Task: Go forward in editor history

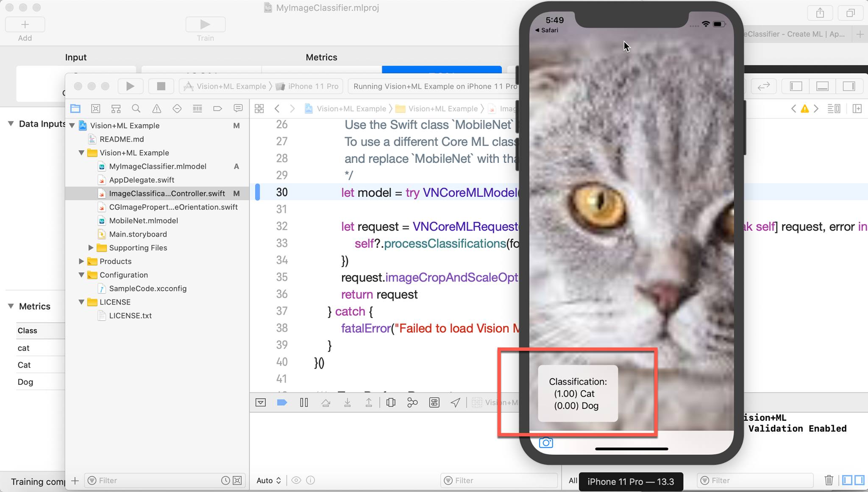Action: point(292,109)
